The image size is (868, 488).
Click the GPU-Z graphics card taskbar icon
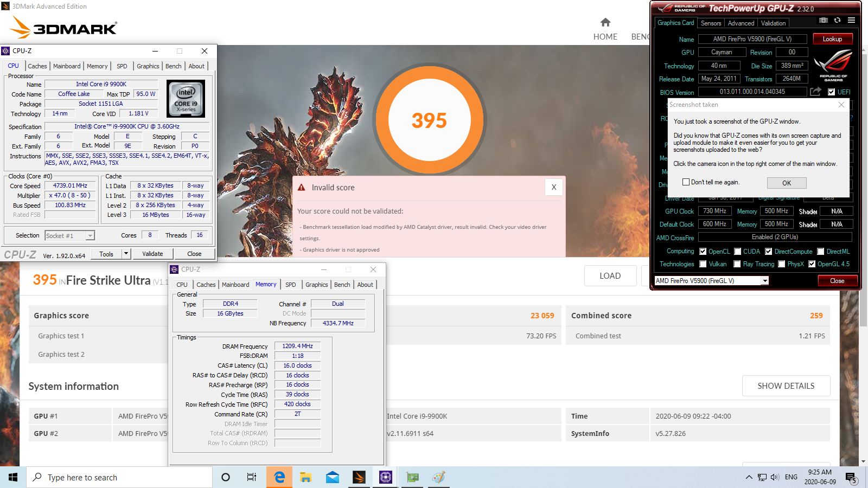(412, 477)
